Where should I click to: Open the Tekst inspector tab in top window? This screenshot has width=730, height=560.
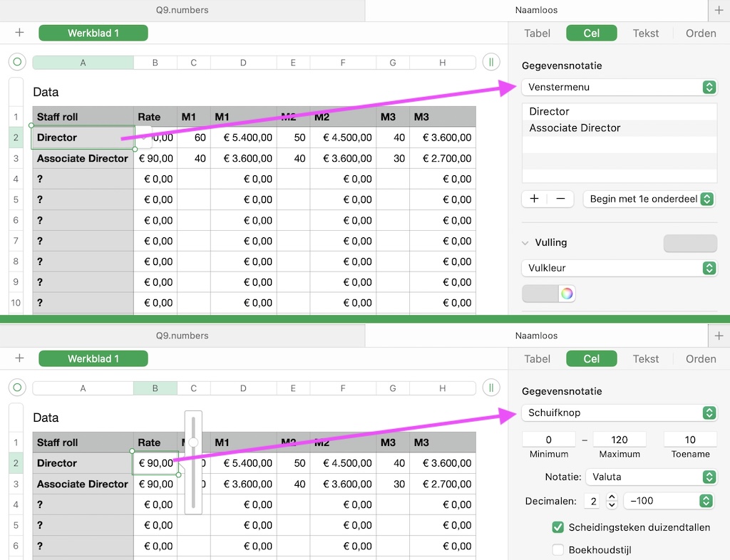[645, 33]
